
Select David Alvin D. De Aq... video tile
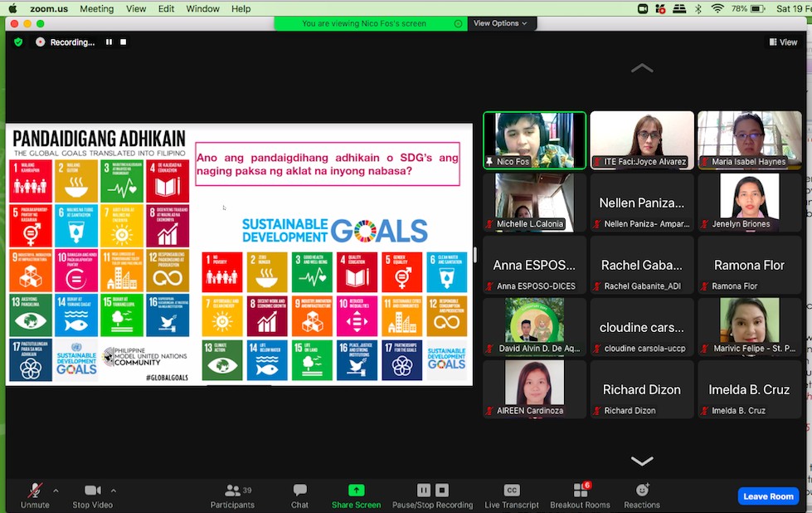[534, 327]
